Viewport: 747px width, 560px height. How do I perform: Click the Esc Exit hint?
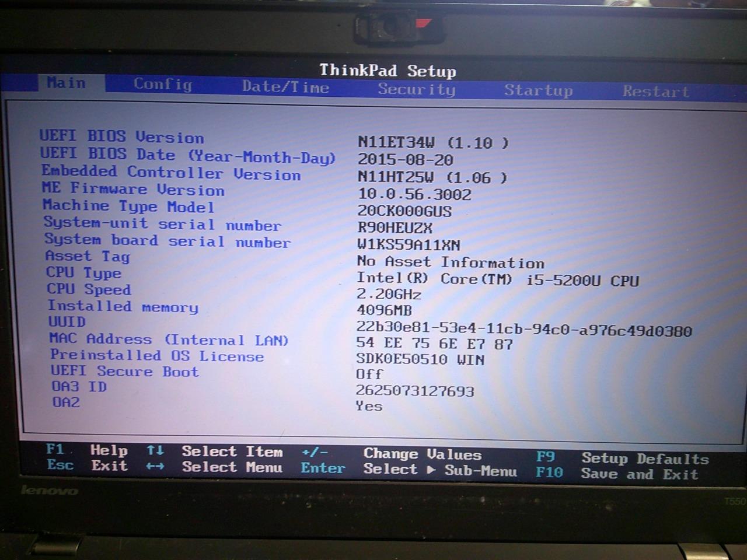click(88, 466)
